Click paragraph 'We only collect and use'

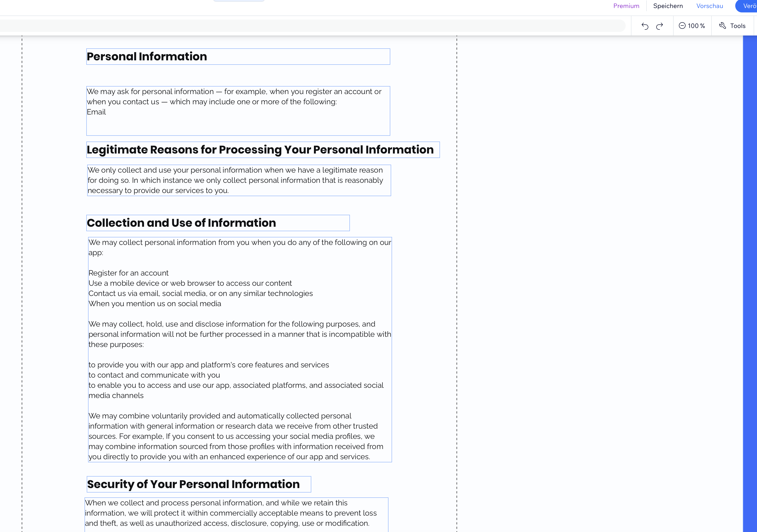click(x=235, y=180)
